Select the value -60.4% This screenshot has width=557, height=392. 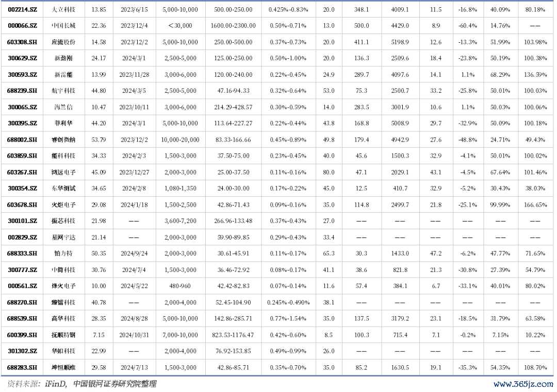tap(467, 26)
